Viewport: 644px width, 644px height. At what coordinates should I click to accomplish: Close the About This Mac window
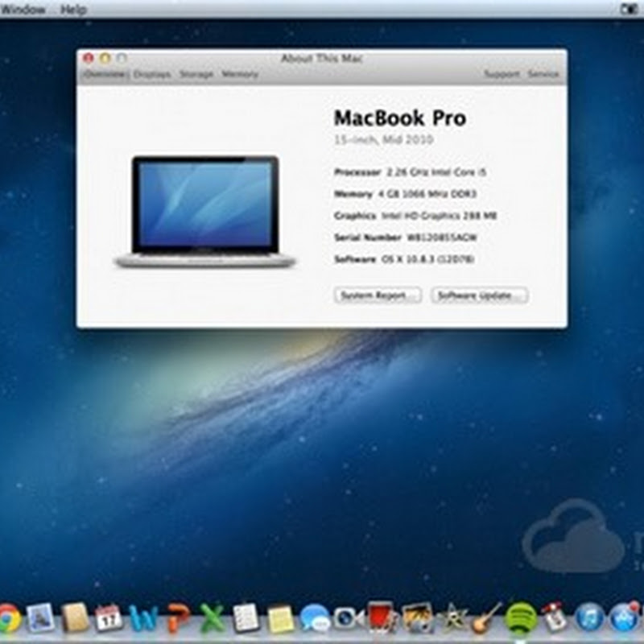coord(89,58)
